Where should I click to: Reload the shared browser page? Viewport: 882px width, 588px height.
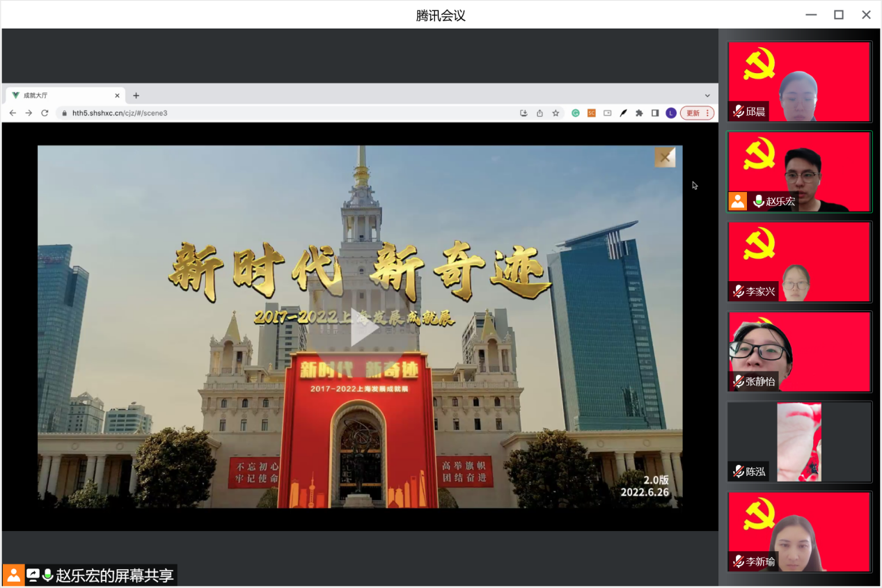[45, 113]
